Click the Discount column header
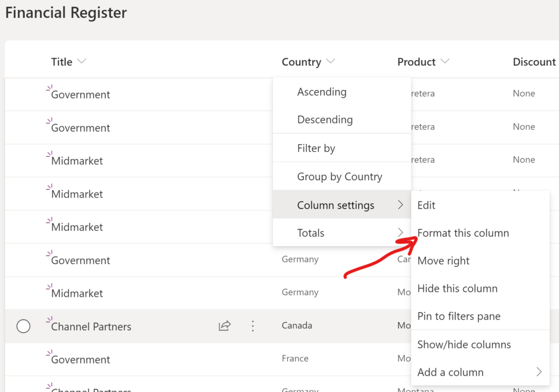559x392 pixels. (534, 62)
